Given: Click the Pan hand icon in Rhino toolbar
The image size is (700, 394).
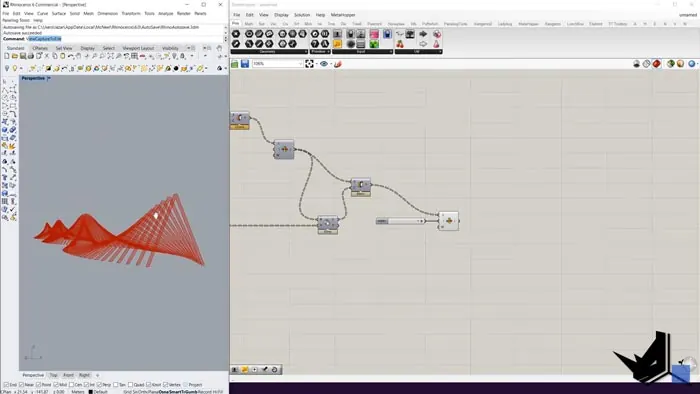Looking at the screenshot, I should [x=79, y=56].
